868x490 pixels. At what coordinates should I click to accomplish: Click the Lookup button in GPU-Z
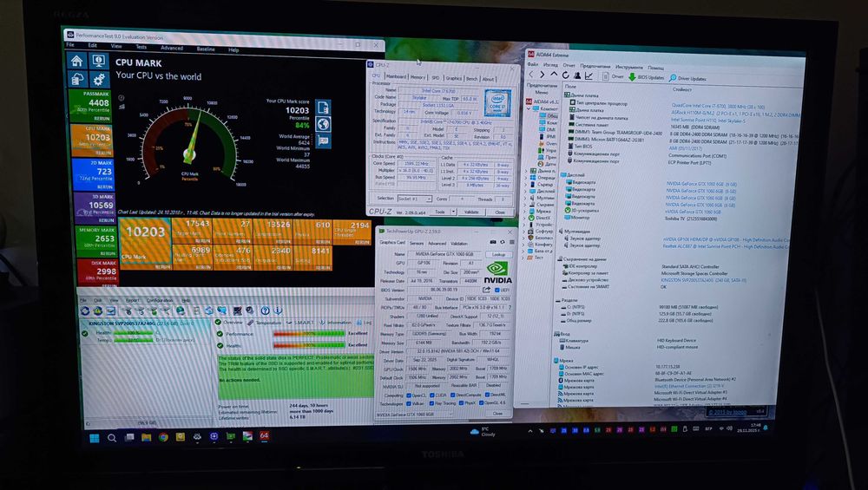(499, 254)
